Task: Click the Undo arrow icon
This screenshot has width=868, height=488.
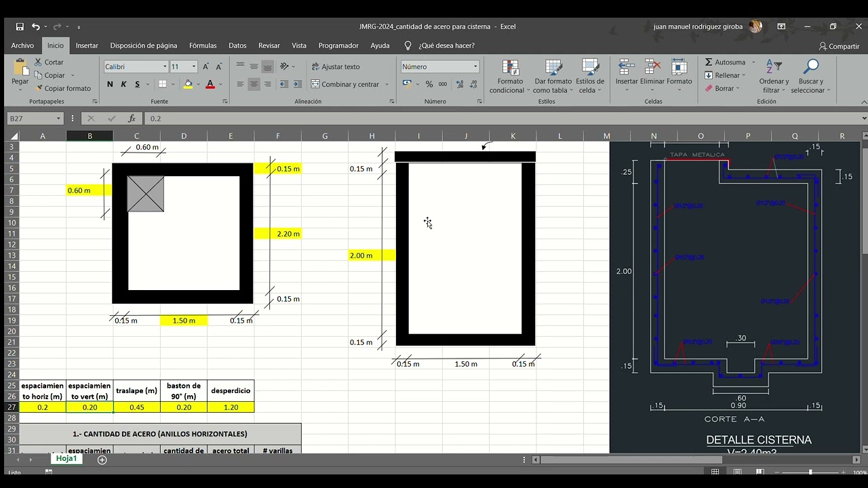Action: click(x=36, y=26)
